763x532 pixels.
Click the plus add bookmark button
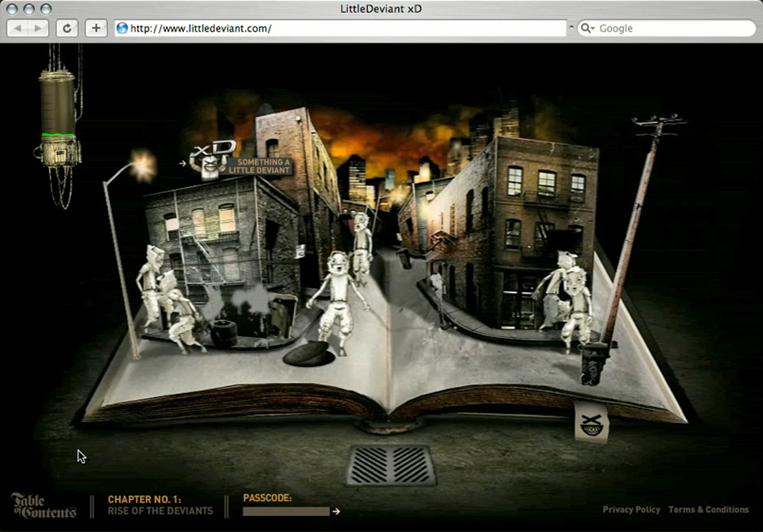[96, 28]
